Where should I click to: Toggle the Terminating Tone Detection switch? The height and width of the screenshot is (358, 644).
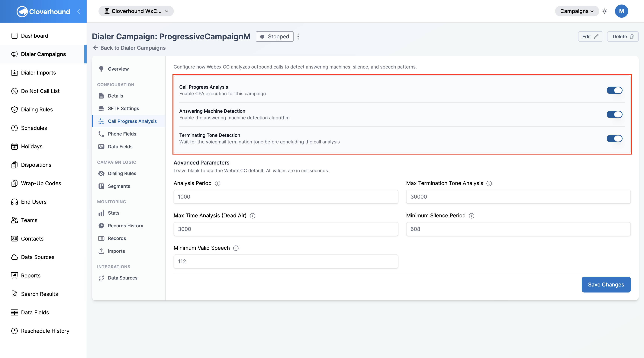point(614,138)
